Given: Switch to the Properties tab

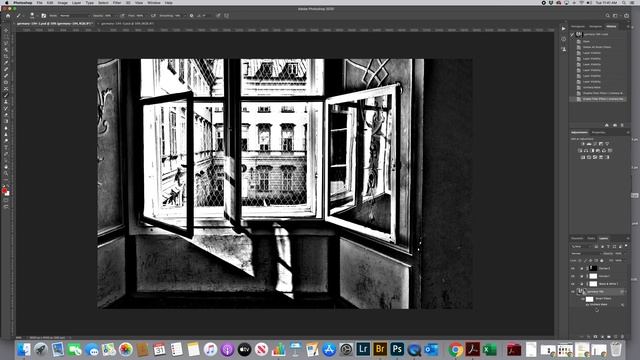Looking at the screenshot, I should pos(599,132).
